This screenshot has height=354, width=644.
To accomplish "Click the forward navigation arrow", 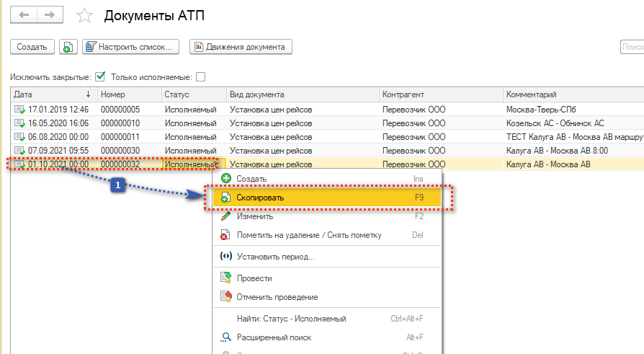I will [x=49, y=14].
